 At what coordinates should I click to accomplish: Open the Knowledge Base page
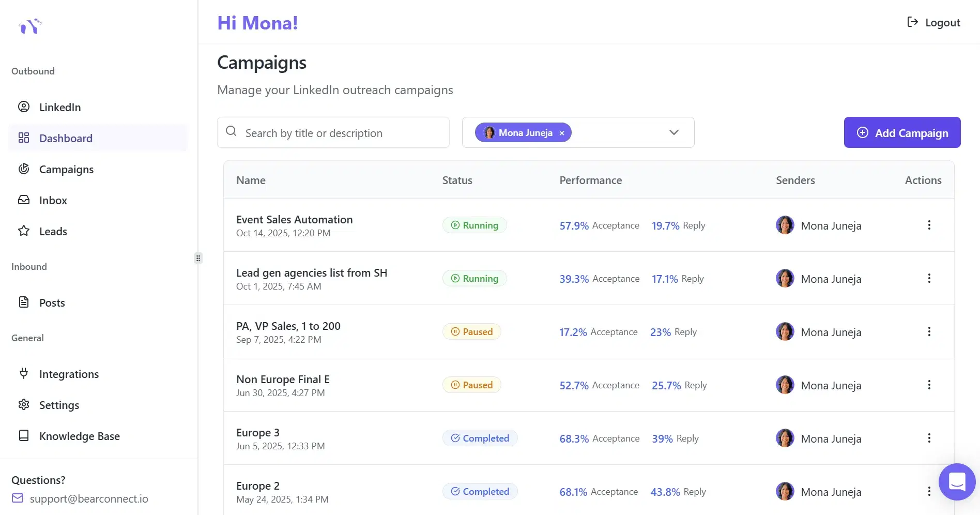tap(79, 436)
